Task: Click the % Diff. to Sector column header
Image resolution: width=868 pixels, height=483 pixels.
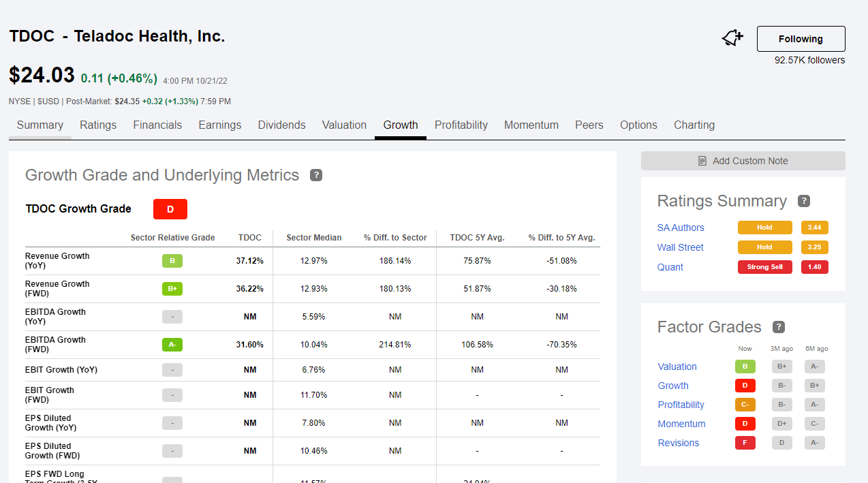Action: click(395, 238)
